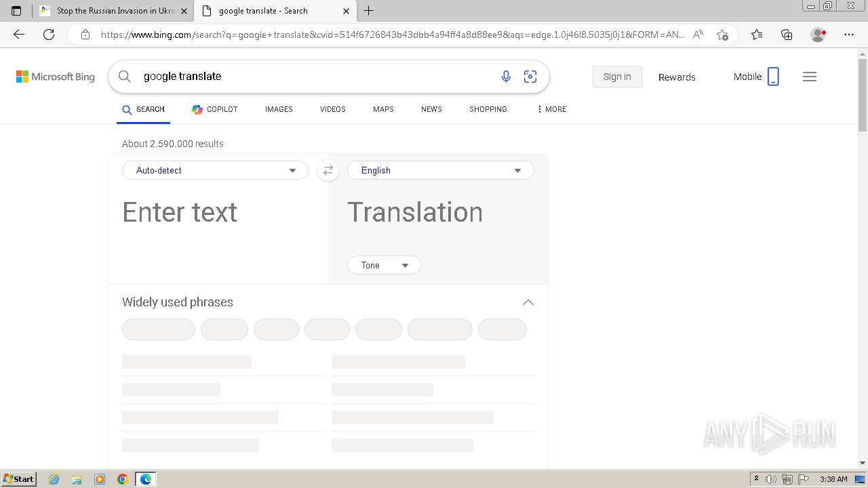Open visual search camera icon

pos(530,77)
